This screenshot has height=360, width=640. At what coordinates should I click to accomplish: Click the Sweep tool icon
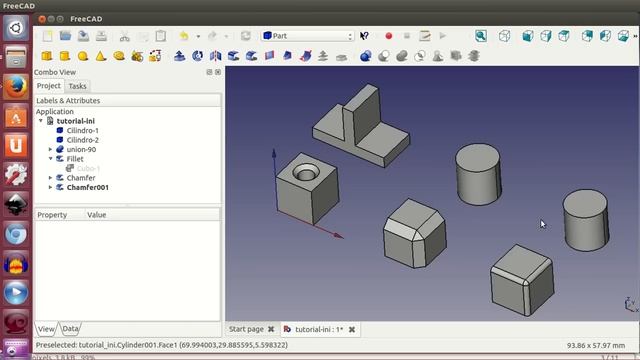pyautogui.click(x=305, y=56)
